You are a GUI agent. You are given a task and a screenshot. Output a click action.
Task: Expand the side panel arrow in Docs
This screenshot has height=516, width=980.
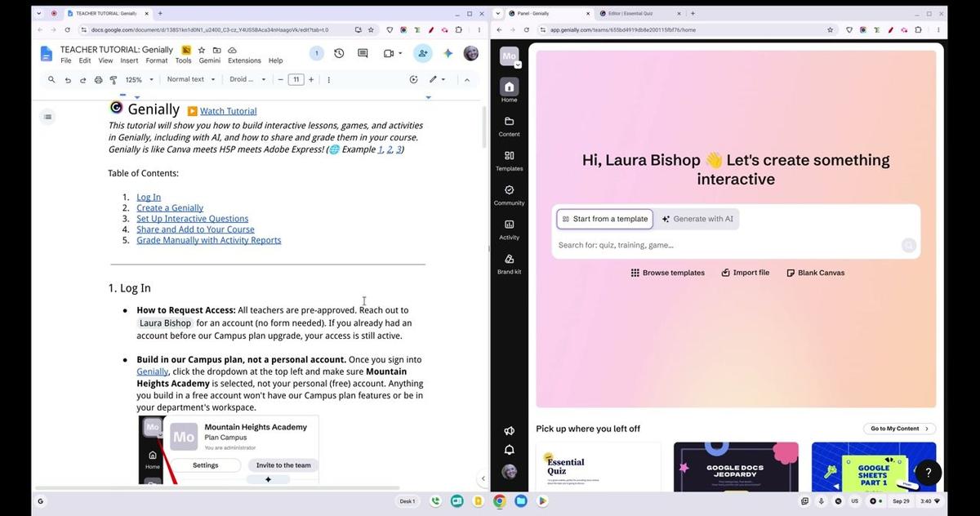(x=482, y=478)
